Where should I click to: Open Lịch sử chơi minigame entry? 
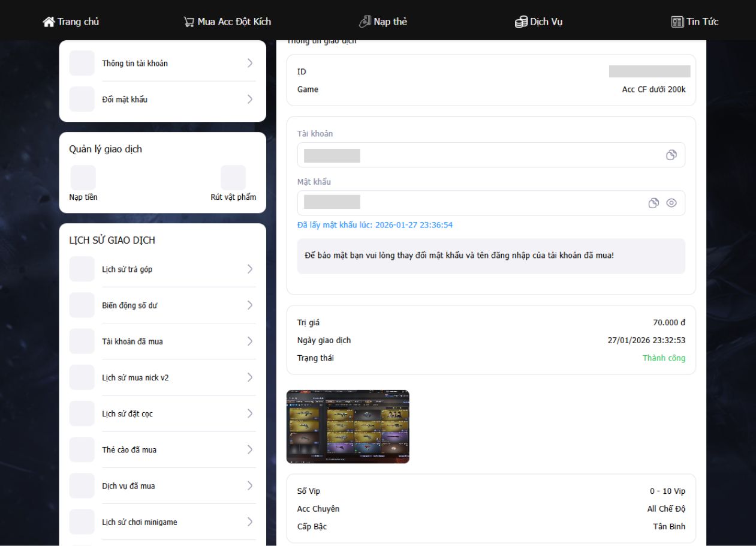[x=139, y=522]
